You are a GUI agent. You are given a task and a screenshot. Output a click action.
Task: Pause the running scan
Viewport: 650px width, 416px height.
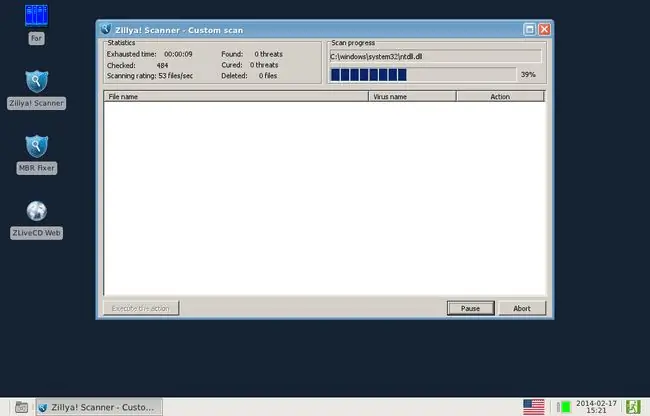[x=471, y=308]
